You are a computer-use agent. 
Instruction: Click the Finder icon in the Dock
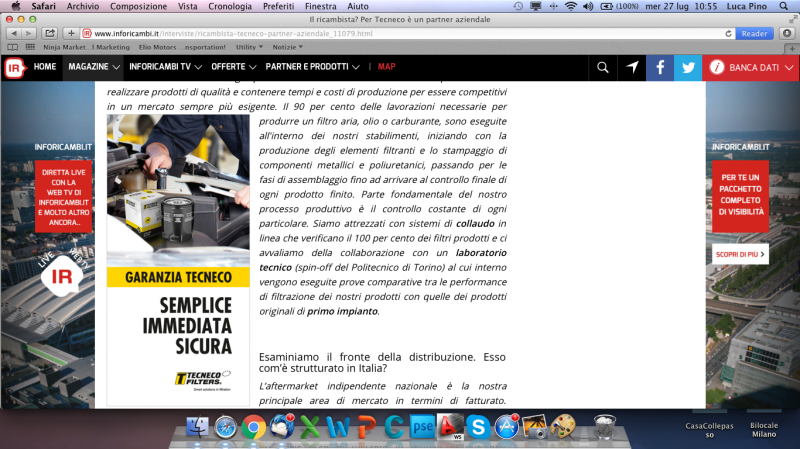tap(197, 427)
